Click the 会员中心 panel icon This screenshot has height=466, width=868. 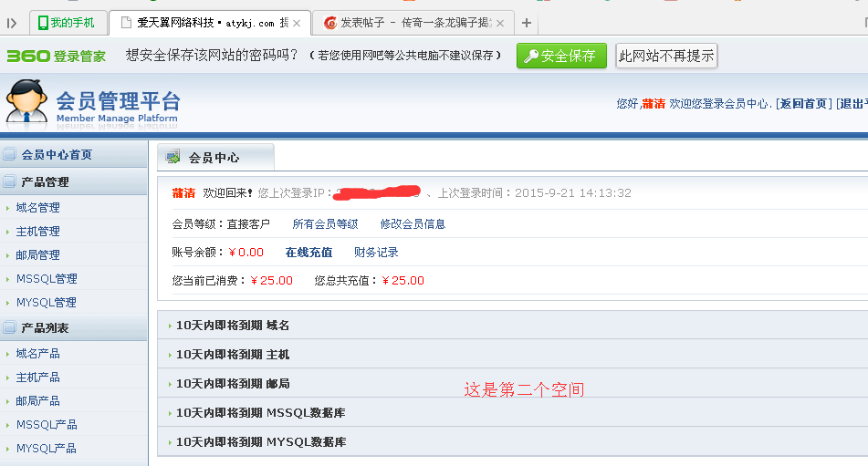click(x=173, y=157)
